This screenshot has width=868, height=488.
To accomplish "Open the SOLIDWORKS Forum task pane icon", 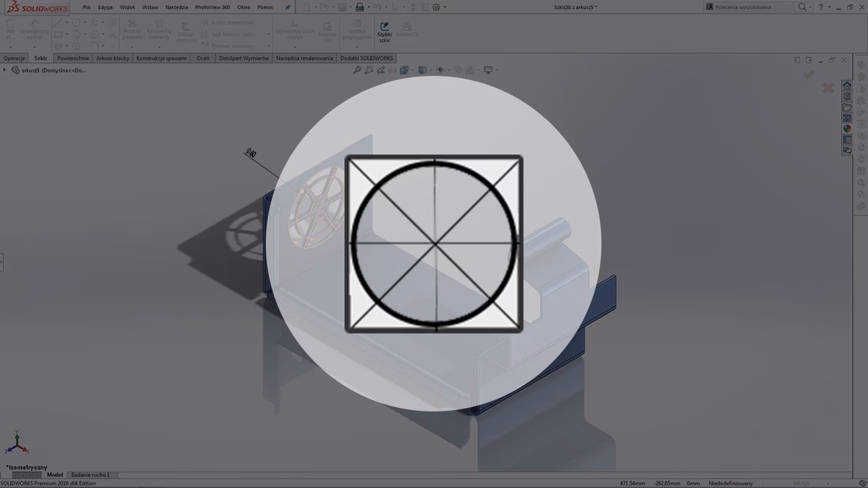I will (x=847, y=149).
